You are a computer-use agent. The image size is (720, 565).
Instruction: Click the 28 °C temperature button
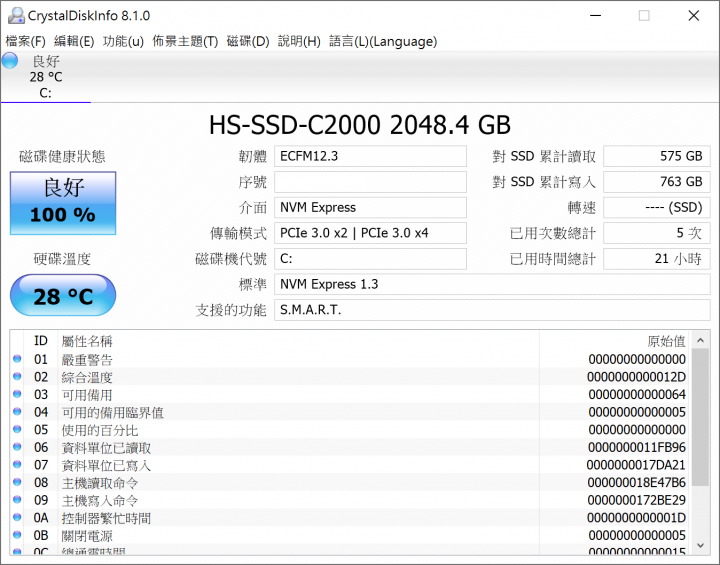pyautogui.click(x=63, y=295)
